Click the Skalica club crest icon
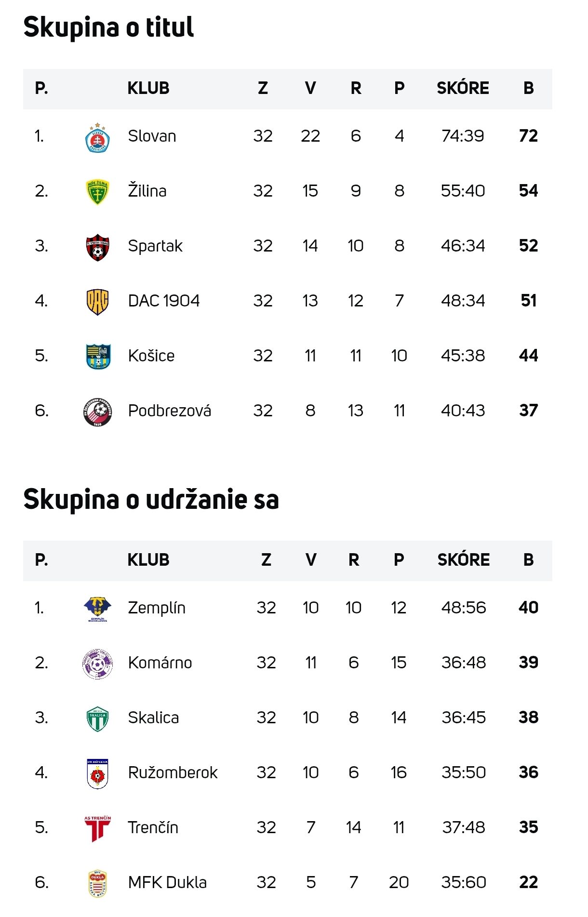This screenshot has width=588, height=917. pos(97,719)
